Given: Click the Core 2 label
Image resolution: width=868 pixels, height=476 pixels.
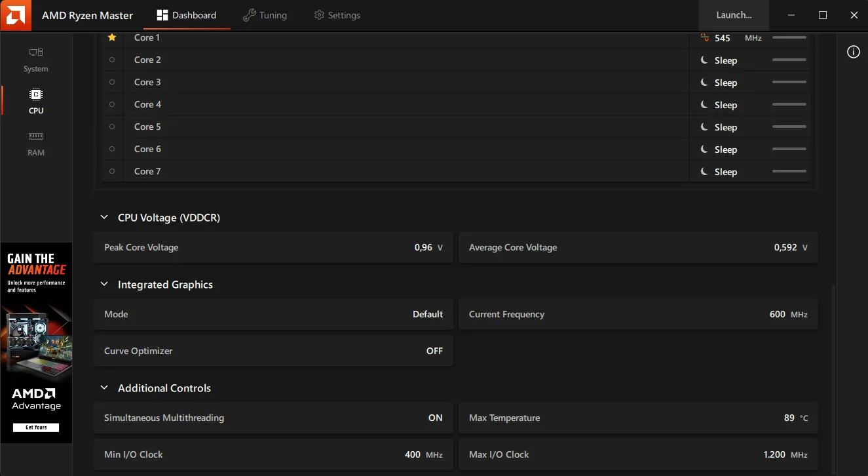Looking at the screenshot, I should (147, 60).
